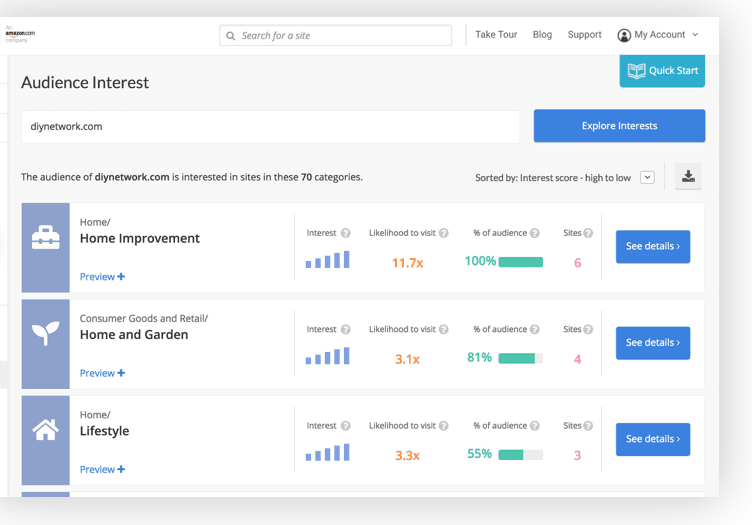Image resolution: width=752 pixels, height=525 pixels.
Task: Click % of audience help icon, Home and Garden
Action: click(535, 329)
